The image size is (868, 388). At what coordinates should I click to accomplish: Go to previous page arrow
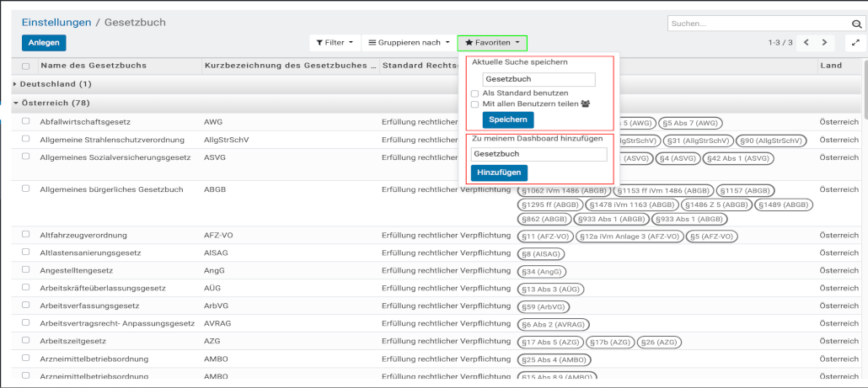coord(806,42)
